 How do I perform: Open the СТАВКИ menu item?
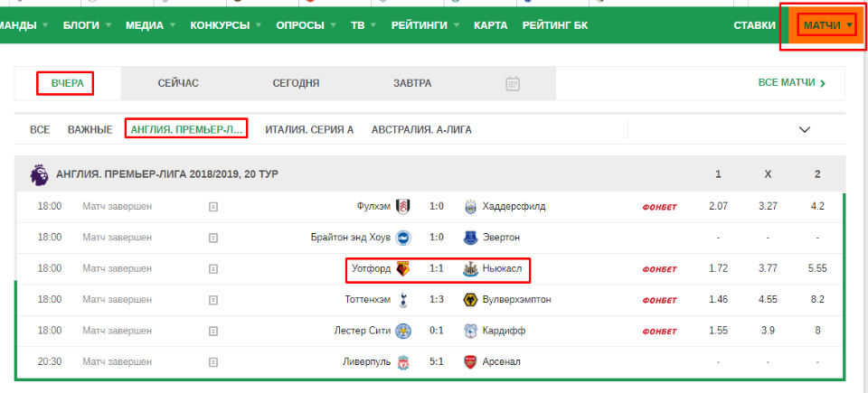pos(754,25)
